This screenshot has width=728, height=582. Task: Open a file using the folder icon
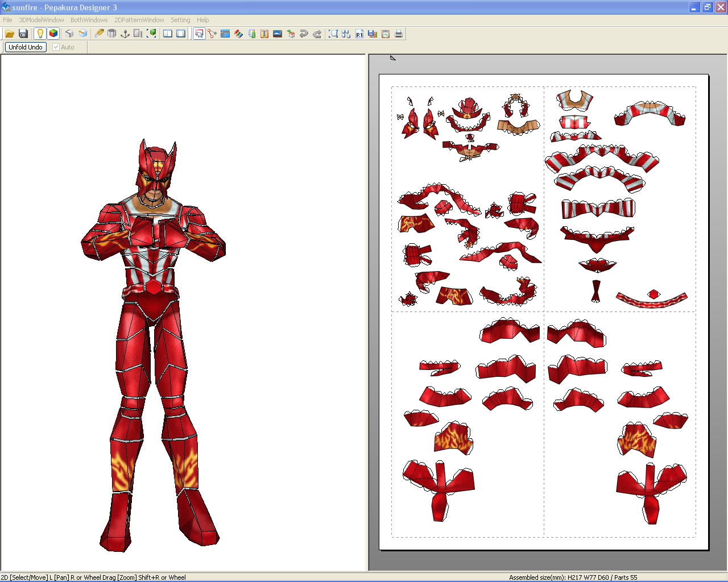click(10, 34)
